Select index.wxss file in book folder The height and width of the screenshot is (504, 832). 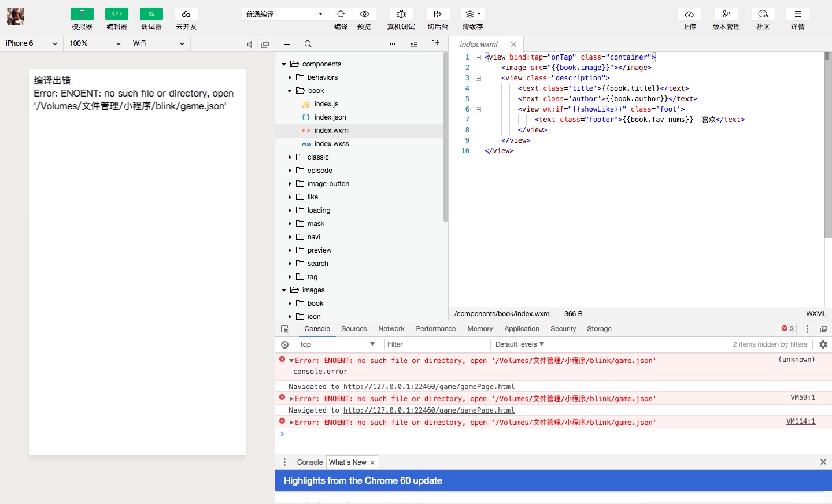click(x=331, y=144)
